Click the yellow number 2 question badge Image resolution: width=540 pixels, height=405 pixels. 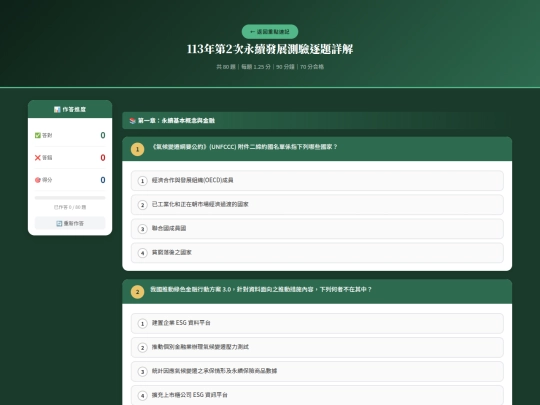(137, 292)
